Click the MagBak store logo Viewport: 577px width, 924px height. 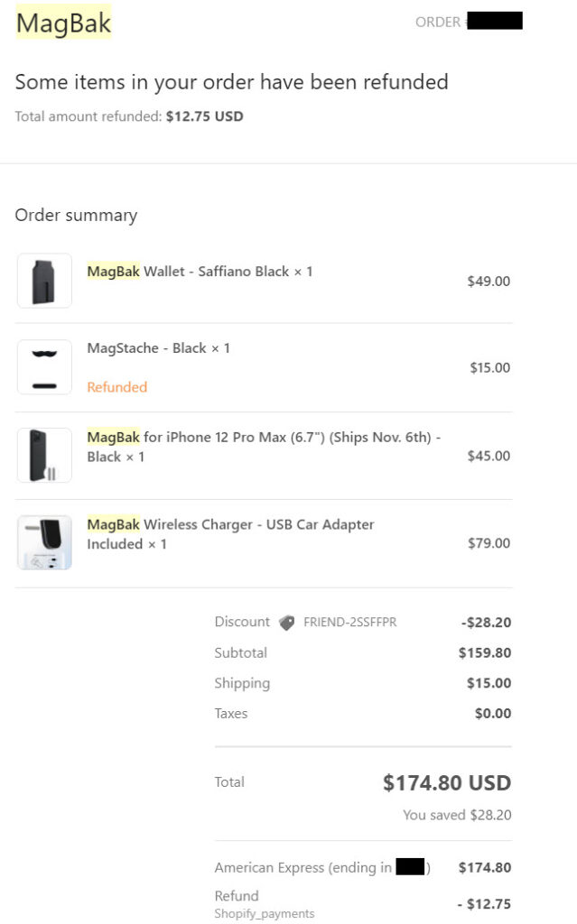click(63, 23)
